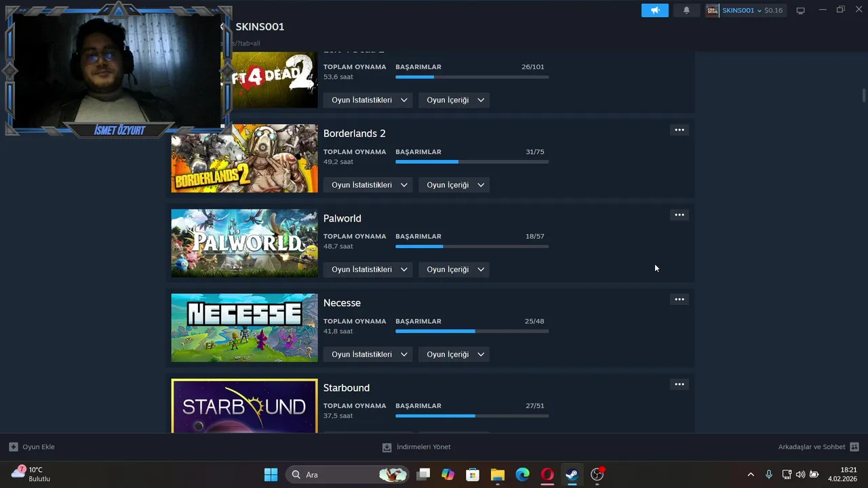This screenshot has width=868, height=488.
Task: Open the OBS Studio taskbar icon
Action: click(x=597, y=474)
